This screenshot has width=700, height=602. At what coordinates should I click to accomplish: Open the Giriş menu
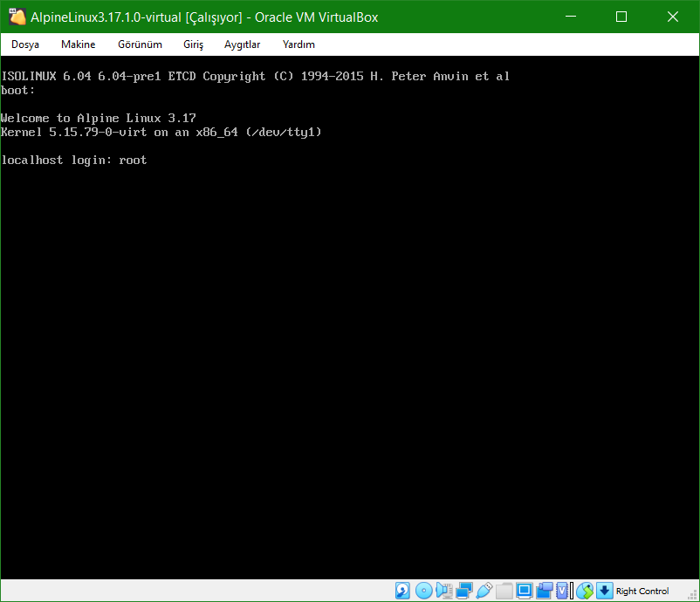click(x=193, y=44)
